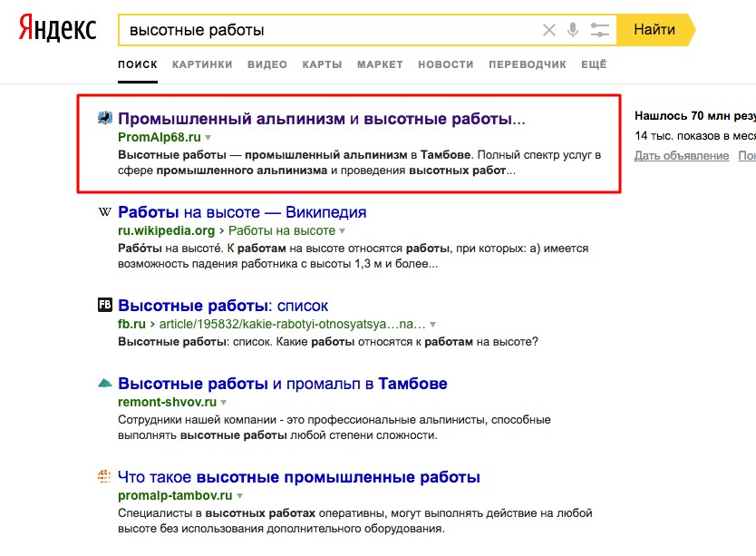Click snippet Какие работы относятся к работам
Viewport: 756px width, 556px height.
(x=328, y=342)
